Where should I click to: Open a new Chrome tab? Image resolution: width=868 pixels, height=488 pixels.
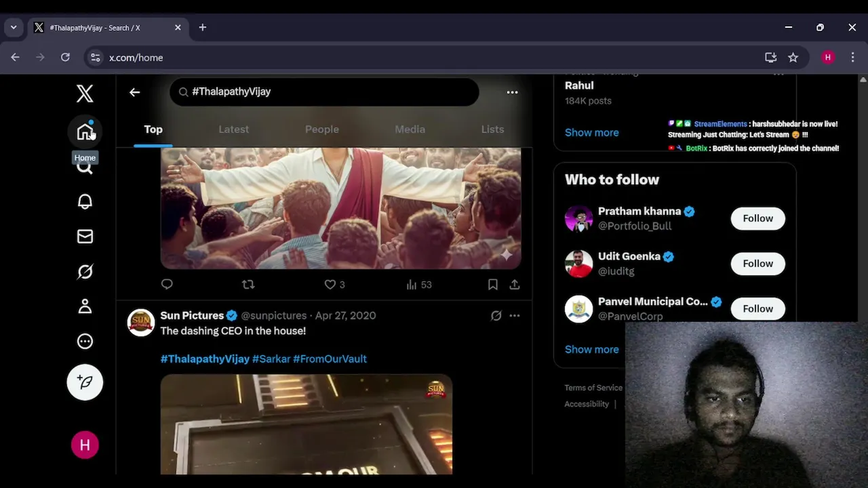pos(202,28)
